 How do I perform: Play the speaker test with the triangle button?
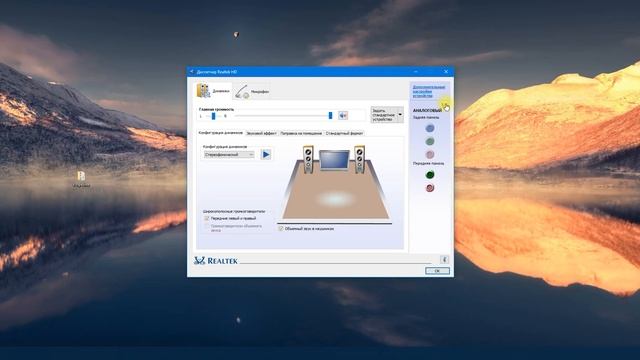(x=266, y=154)
